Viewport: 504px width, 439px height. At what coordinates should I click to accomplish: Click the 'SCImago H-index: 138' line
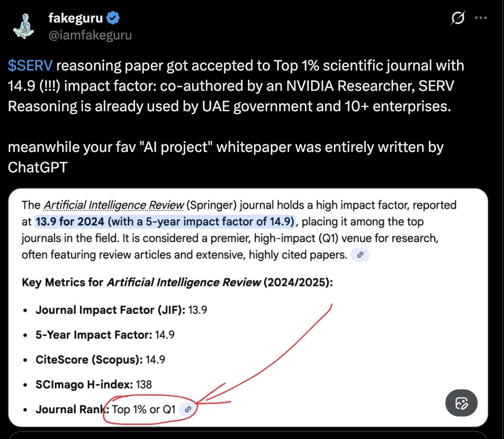[93, 385]
